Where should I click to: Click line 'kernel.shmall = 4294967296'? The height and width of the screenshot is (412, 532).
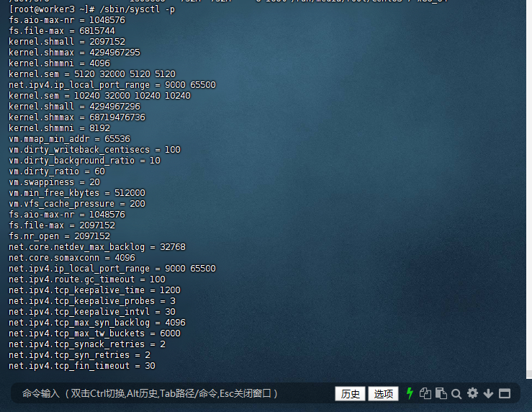(x=74, y=107)
